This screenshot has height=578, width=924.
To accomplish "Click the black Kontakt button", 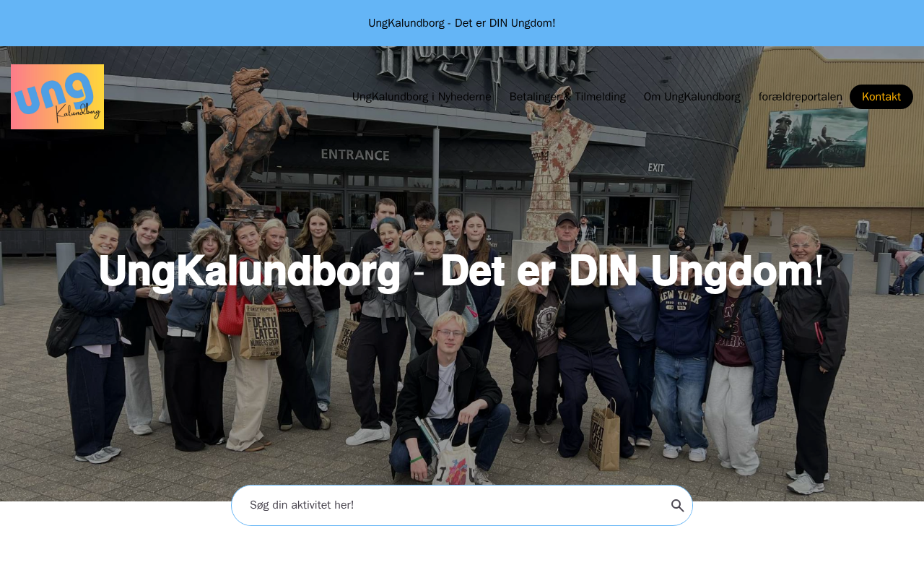I will [881, 97].
